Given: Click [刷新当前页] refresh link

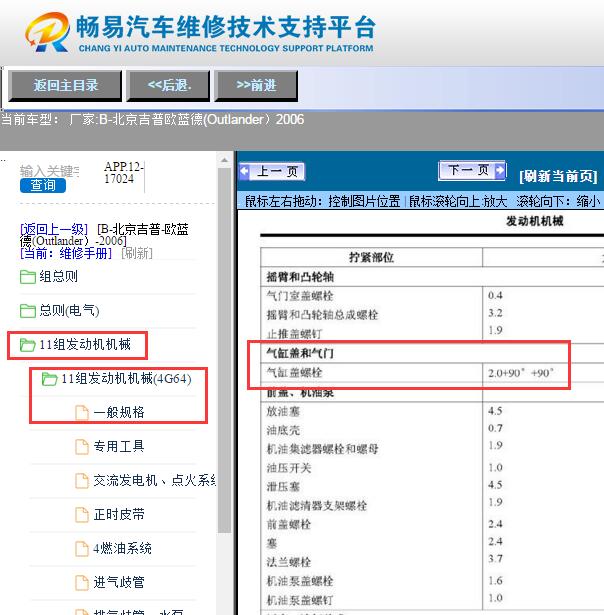Looking at the screenshot, I should coord(558,176).
